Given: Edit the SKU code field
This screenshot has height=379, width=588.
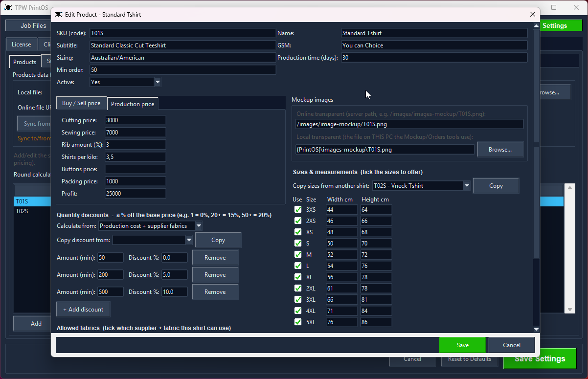Looking at the screenshot, I should coord(182,33).
